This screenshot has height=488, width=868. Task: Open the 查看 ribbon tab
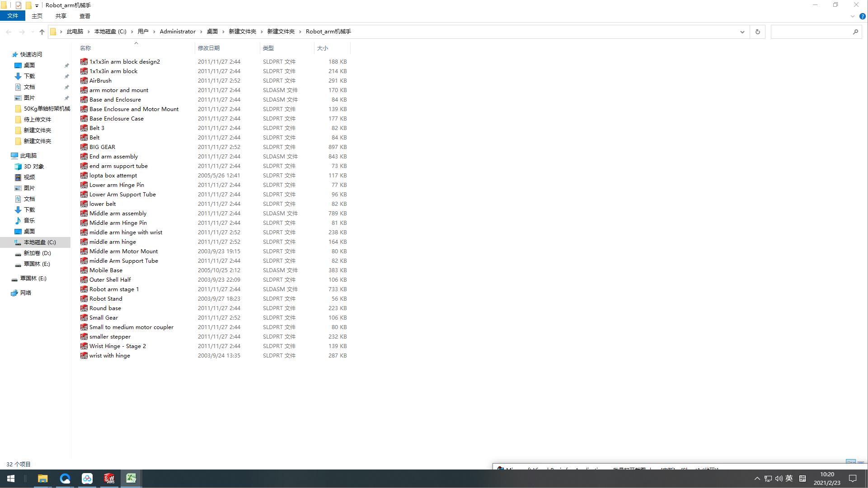(x=84, y=16)
